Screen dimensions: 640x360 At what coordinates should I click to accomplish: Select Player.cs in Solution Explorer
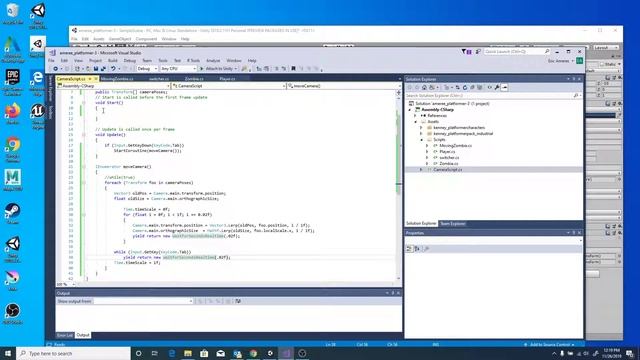(447, 151)
